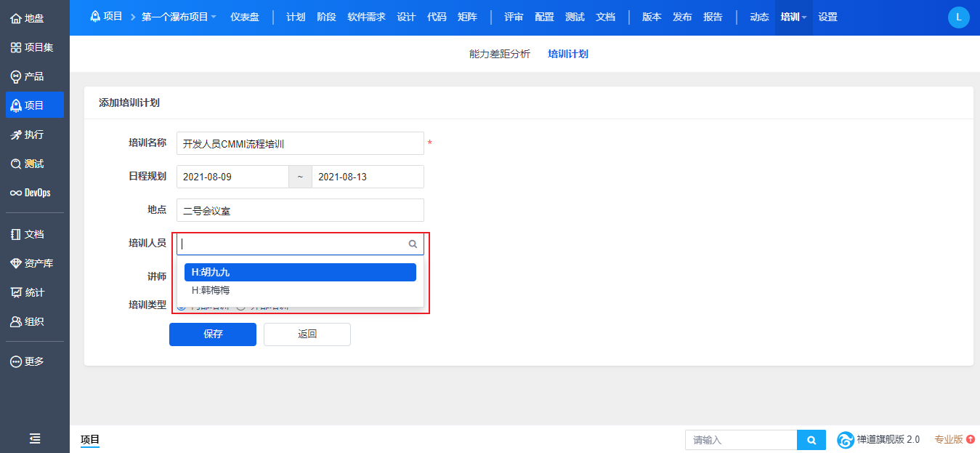Go to the 计划 menu item
The width and height of the screenshot is (980, 453).
click(296, 17)
